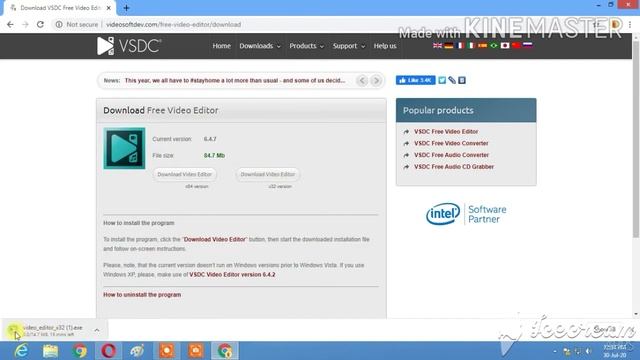Click the Intel Software Partner logo
The height and width of the screenshot is (360, 640).
tap(466, 214)
